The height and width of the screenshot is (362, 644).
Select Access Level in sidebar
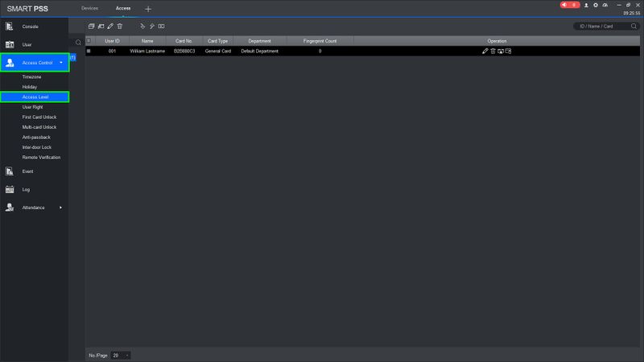coord(35,97)
